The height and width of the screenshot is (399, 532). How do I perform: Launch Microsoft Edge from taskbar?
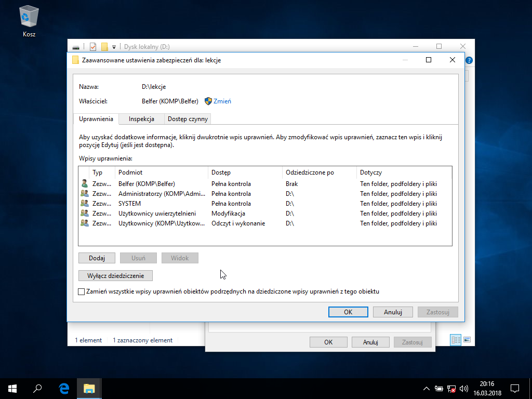click(x=64, y=389)
